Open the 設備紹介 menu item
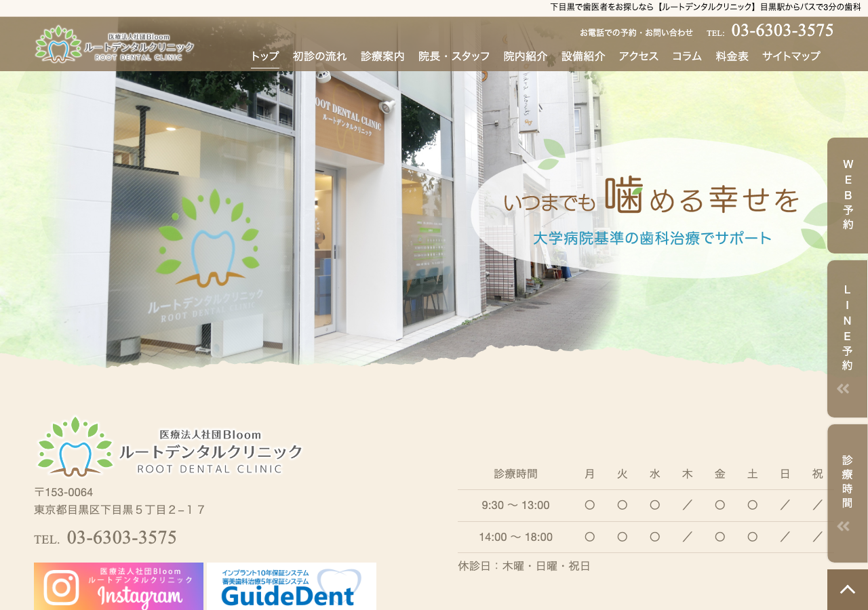 click(583, 56)
